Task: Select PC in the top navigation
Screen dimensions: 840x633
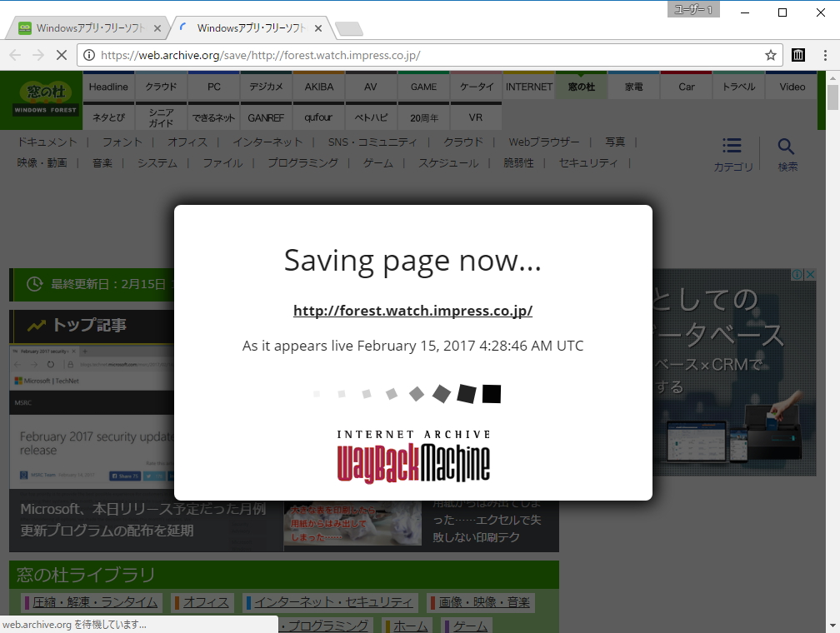Action: point(213,87)
